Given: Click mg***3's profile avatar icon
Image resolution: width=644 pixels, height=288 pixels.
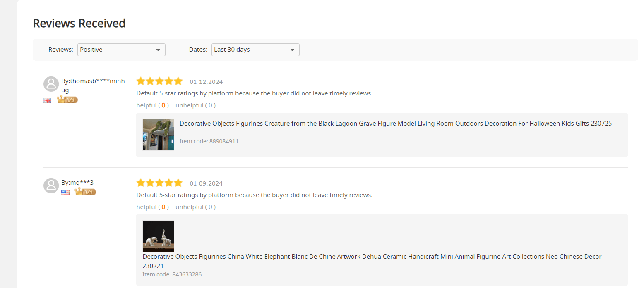Looking at the screenshot, I should point(50,186).
